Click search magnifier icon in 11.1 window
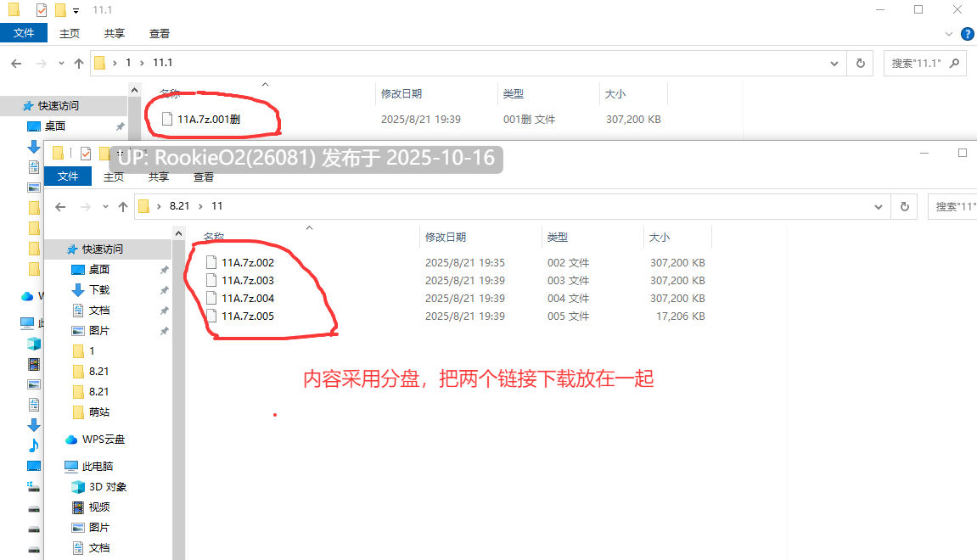This screenshot has height=560, width=977. click(954, 63)
